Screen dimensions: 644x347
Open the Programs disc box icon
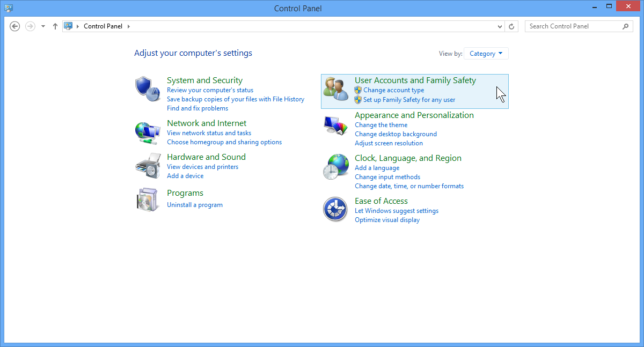click(147, 199)
